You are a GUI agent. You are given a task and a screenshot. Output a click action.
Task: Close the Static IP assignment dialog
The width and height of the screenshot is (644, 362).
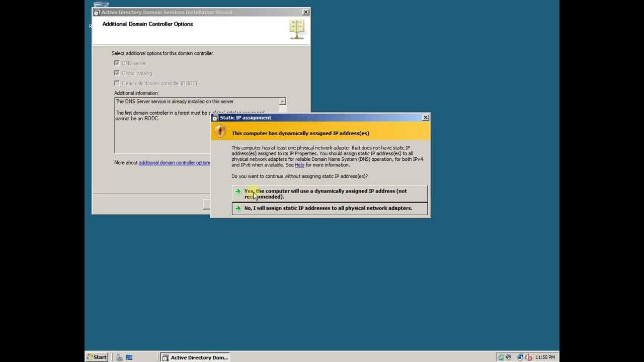coord(425,117)
